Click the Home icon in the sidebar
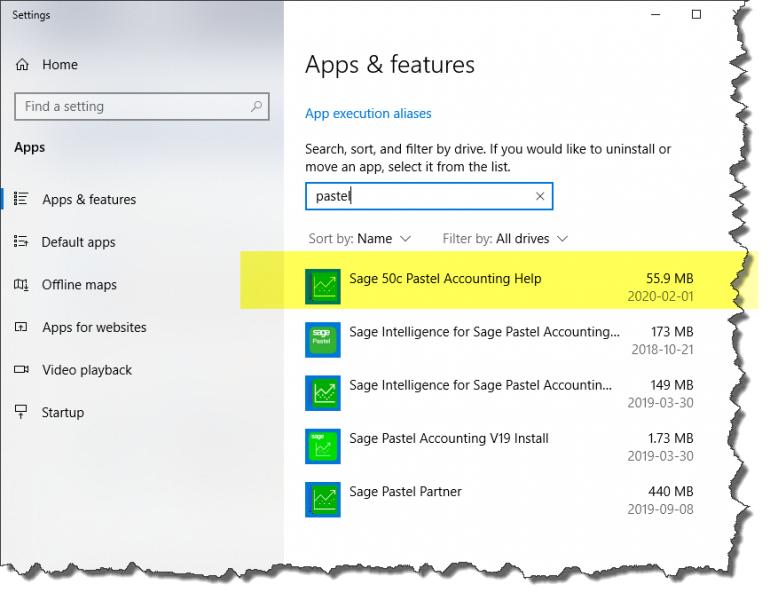Screen dimensions: 770x600 (x=22, y=65)
